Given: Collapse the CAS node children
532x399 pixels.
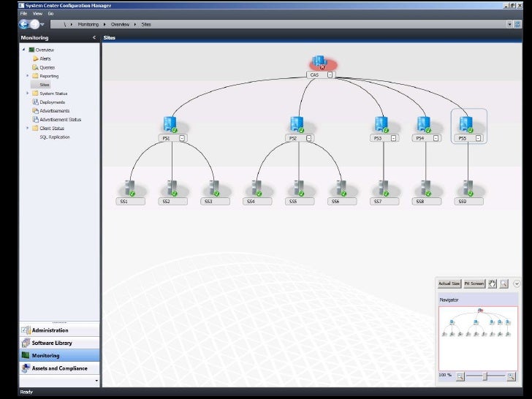Looking at the screenshot, I should (331, 75).
